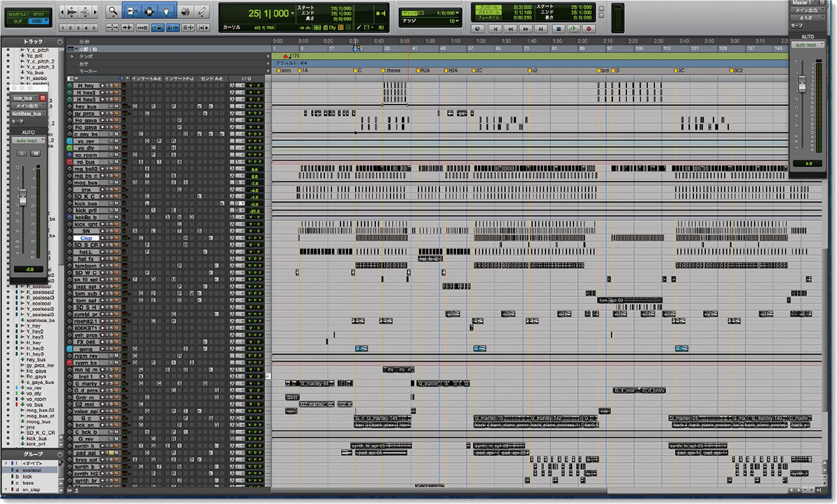Solo kick_bus in the floating fader window

[21, 153]
